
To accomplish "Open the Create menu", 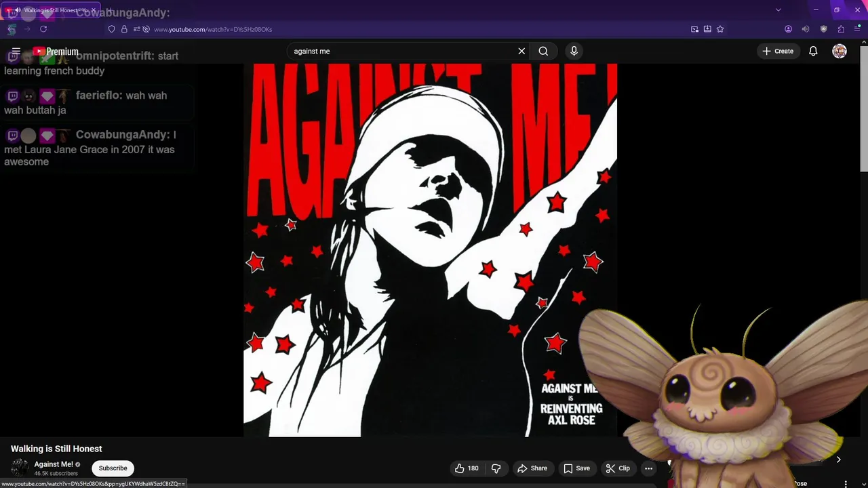I will [x=778, y=52].
